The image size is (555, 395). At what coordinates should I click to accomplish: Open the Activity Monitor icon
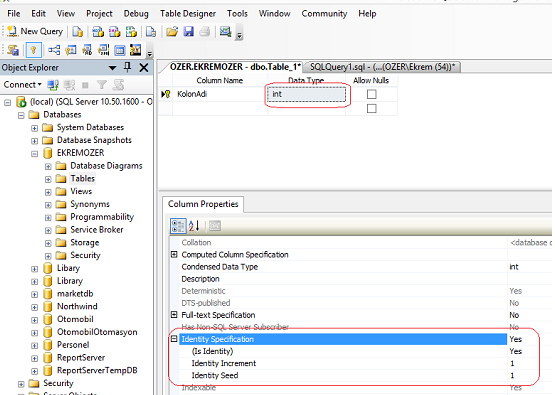(x=225, y=32)
